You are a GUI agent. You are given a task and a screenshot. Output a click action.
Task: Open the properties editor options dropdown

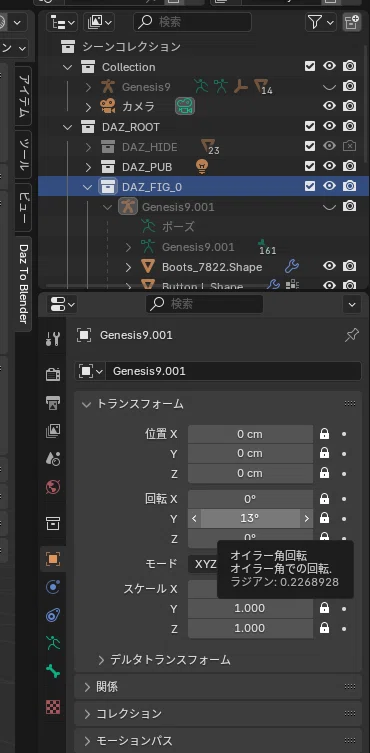point(352,304)
